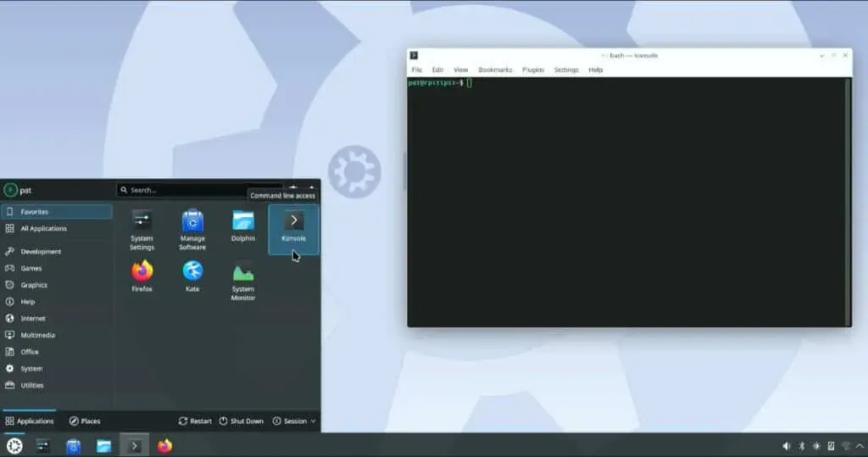Open the Office category
This screenshot has width=868, height=457.
pyautogui.click(x=57, y=352)
